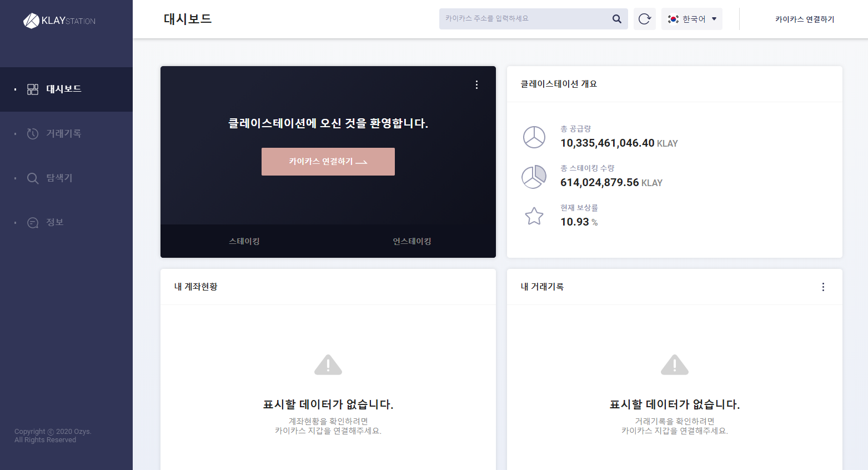
Task: Click warning icon in 내 계좌현황 card
Action: 328,365
